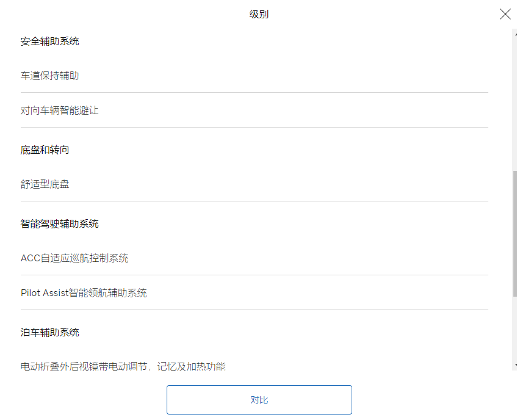
Task: Select the 车道保持辅助 item
Action: [49, 76]
